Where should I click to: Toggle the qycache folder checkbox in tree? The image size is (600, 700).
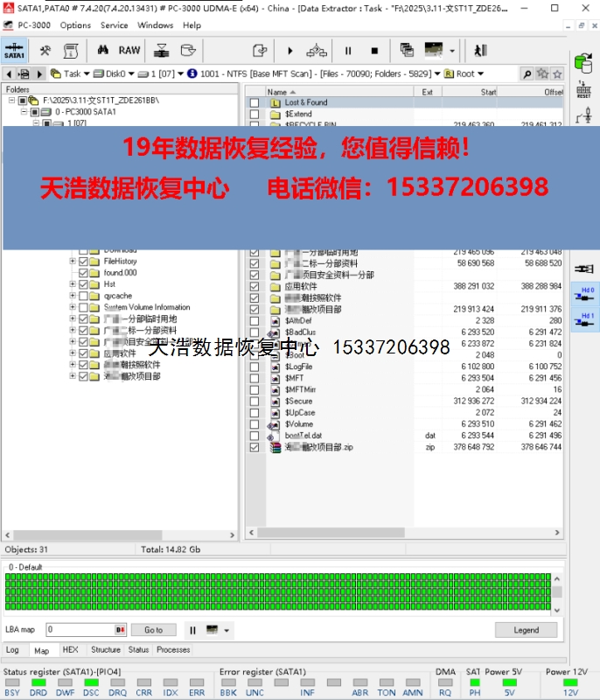pyautogui.click(x=84, y=296)
